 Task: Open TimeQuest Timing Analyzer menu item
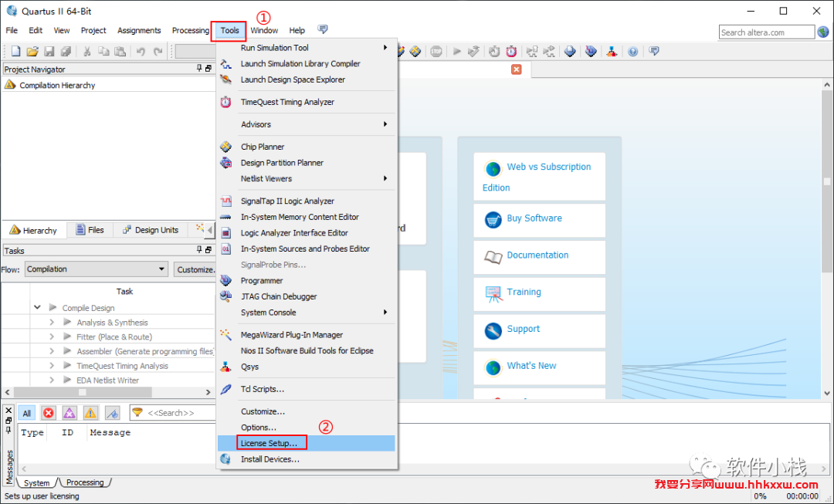click(307, 102)
